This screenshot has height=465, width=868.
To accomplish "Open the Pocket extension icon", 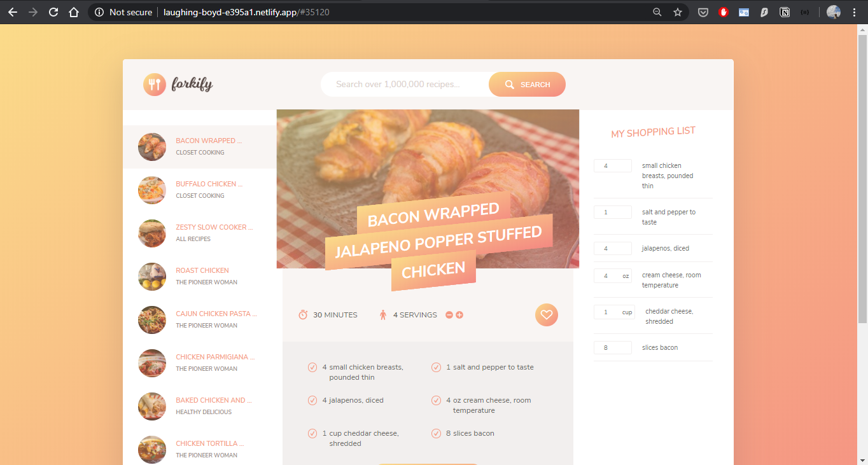I will (x=703, y=12).
